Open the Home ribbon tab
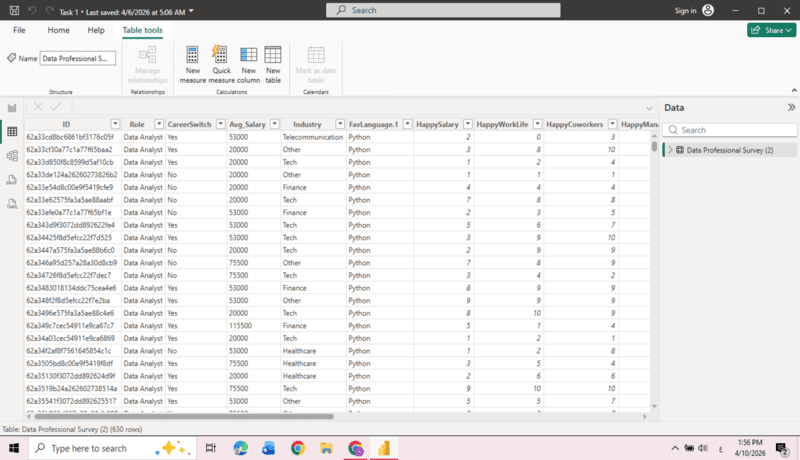This screenshot has height=460, width=800. click(59, 30)
